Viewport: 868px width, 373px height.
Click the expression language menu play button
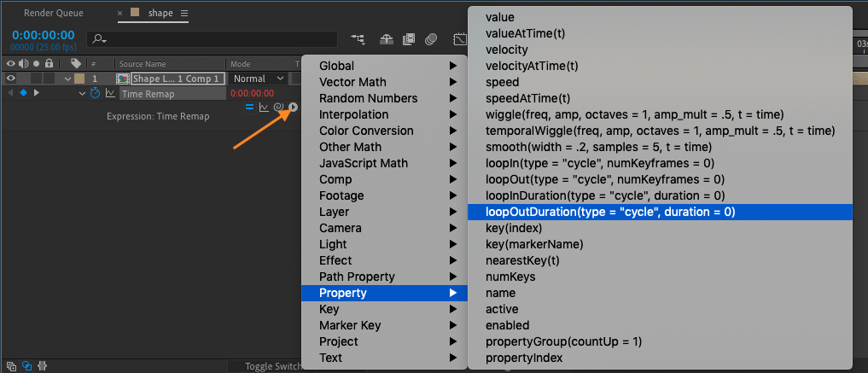tap(293, 107)
